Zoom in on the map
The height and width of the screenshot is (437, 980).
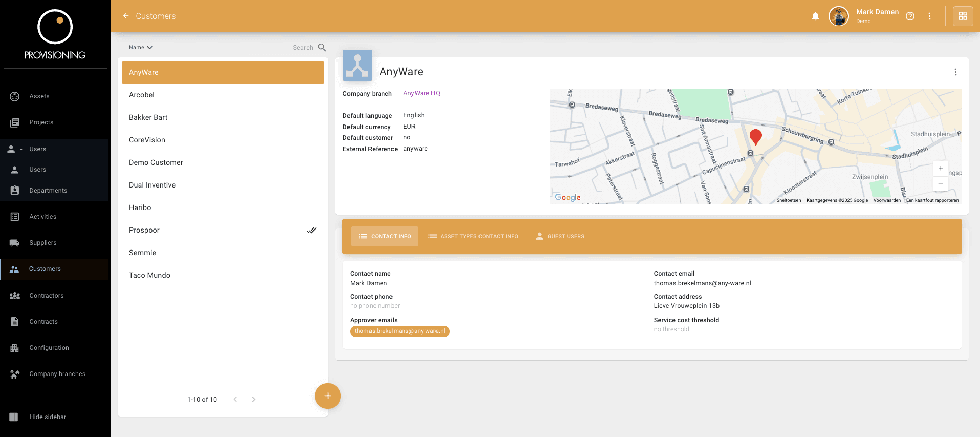(940, 168)
